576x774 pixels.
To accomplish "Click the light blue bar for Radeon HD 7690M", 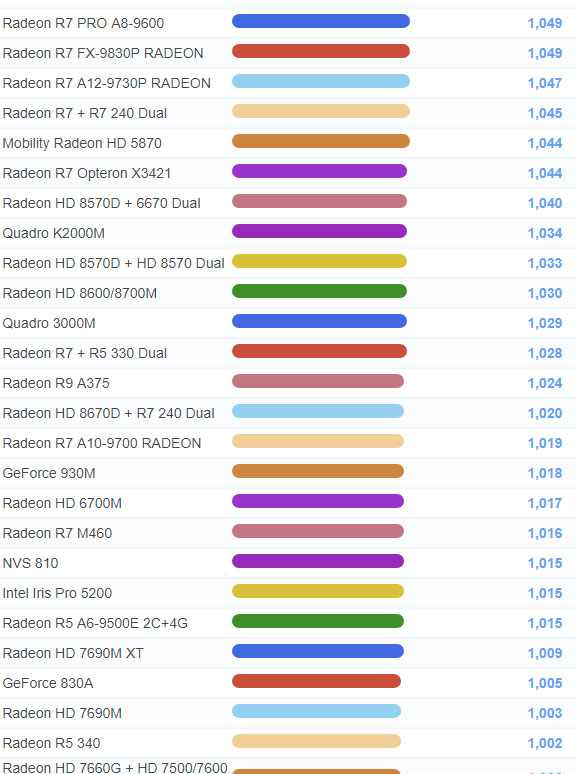I will (x=316, y=711).
